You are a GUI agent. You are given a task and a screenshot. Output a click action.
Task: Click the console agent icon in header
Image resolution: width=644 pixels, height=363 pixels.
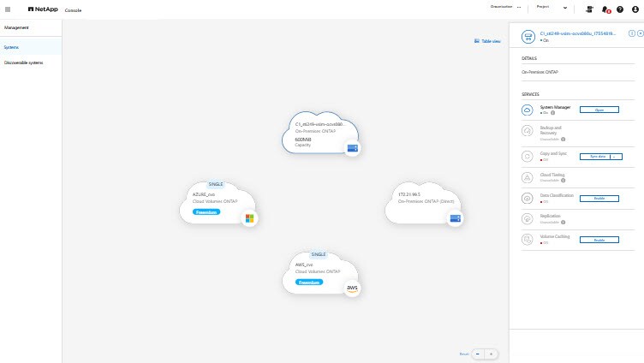point(589,9)
